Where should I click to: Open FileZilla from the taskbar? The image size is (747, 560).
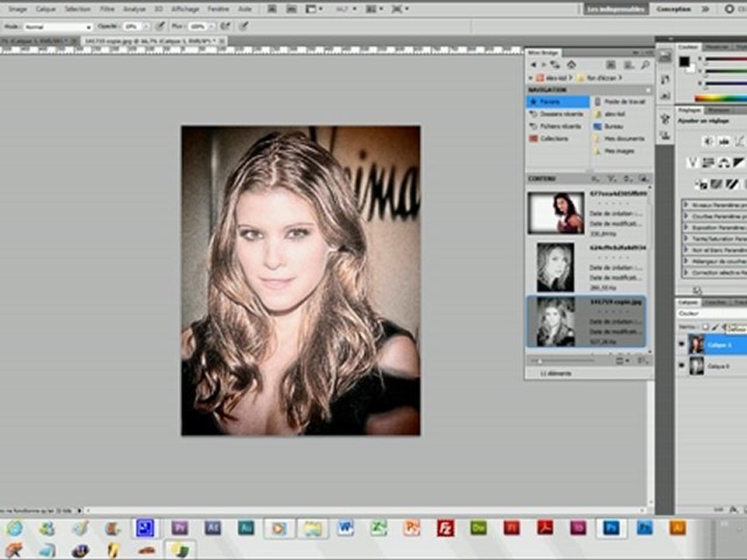pos(445,527)
